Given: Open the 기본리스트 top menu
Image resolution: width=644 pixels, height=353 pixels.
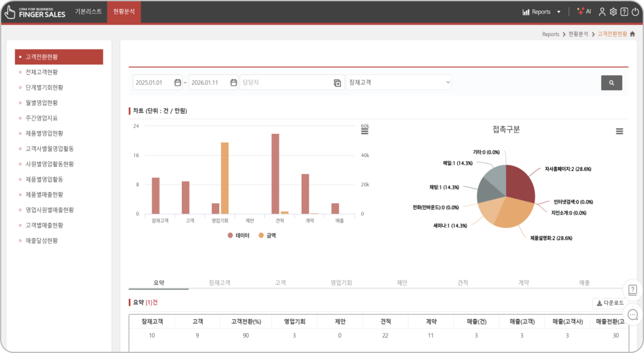Looking at the screenshot, I should pyautogui.click(x=88, y=11).
